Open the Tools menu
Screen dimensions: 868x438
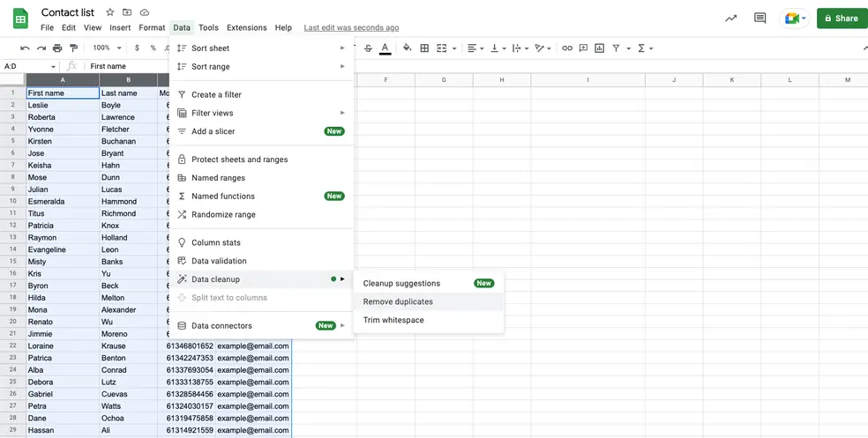[x=209, y=27]
